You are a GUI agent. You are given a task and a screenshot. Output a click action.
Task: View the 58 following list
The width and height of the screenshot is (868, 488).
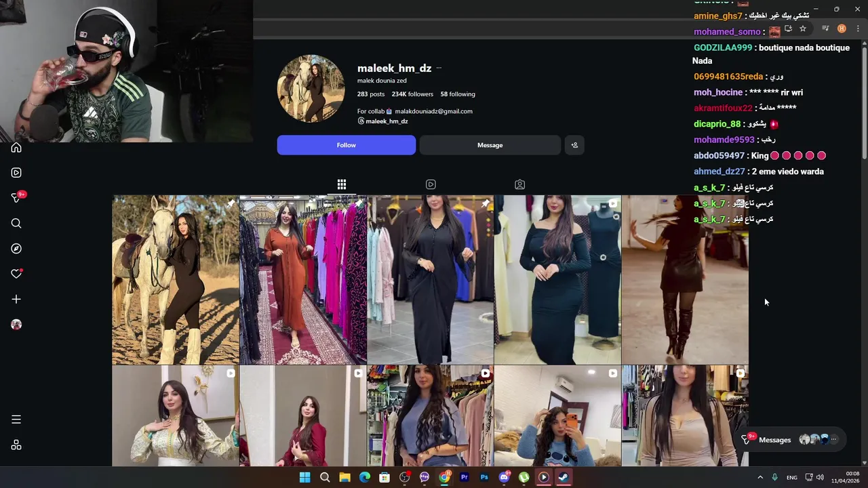[x=458, y=94]
